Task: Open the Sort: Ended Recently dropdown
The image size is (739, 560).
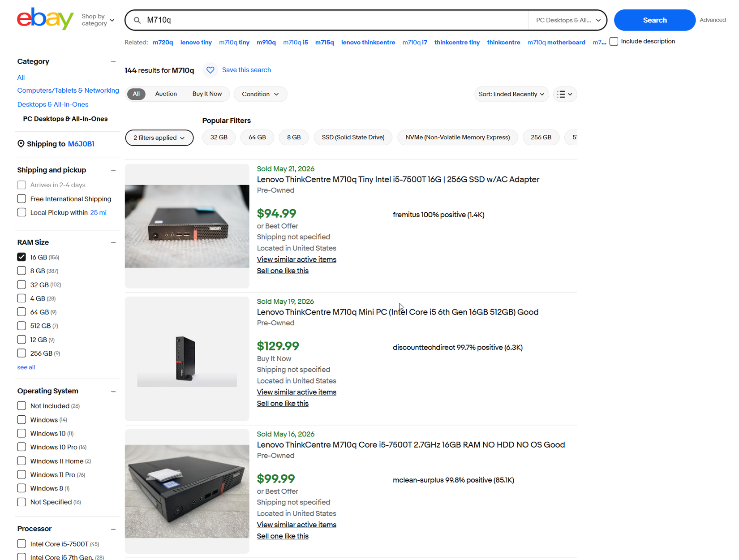Action: click(511, 94)
